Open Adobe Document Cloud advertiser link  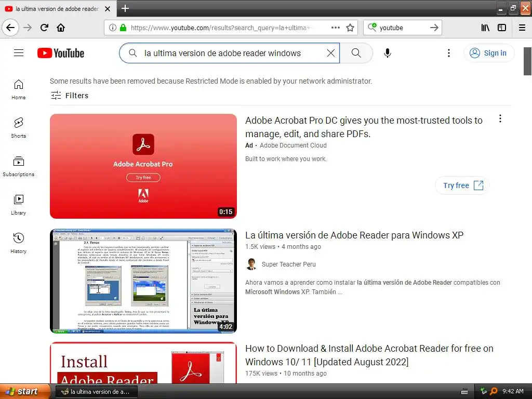pos(293,145)
